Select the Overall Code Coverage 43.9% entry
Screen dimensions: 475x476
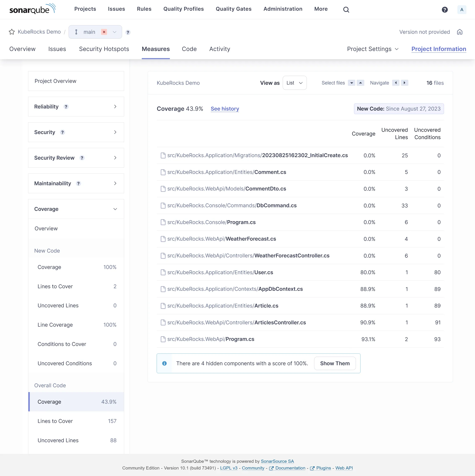click(x=76, y=402)
